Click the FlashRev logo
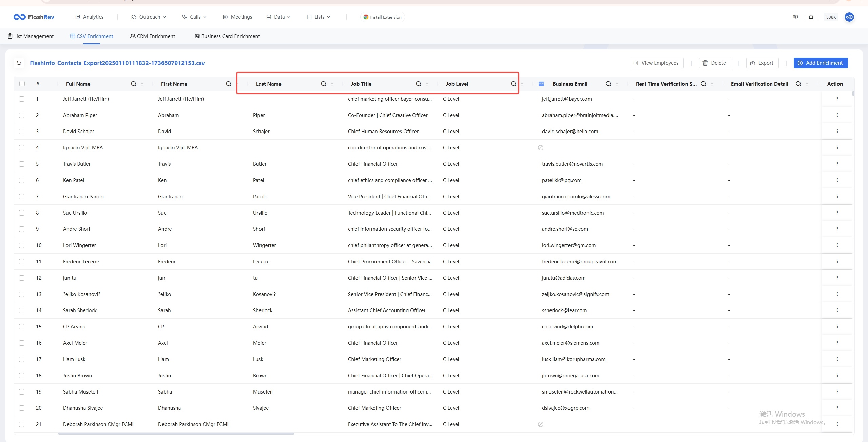The image size is (868, 442). point(34,17)
